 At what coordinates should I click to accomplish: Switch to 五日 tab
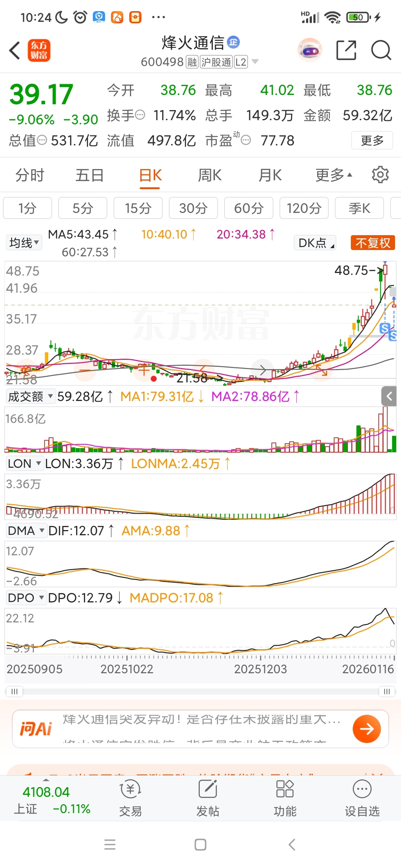pos(89,175)
